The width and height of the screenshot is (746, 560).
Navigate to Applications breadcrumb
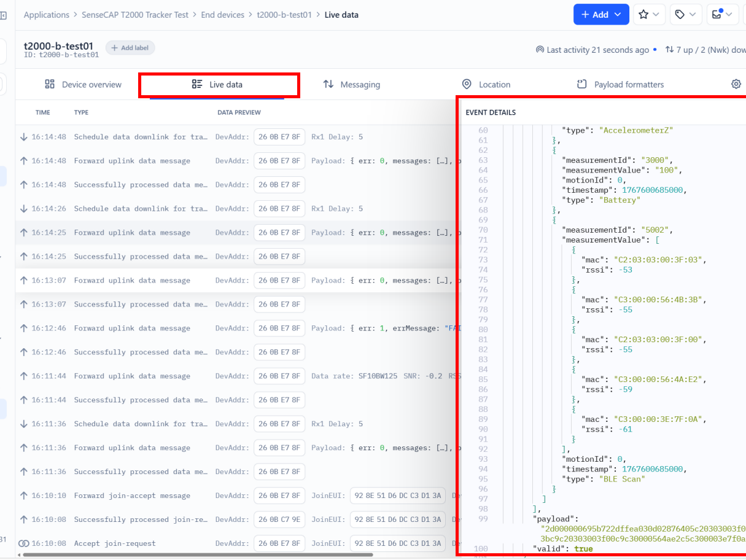click(46, 15)
